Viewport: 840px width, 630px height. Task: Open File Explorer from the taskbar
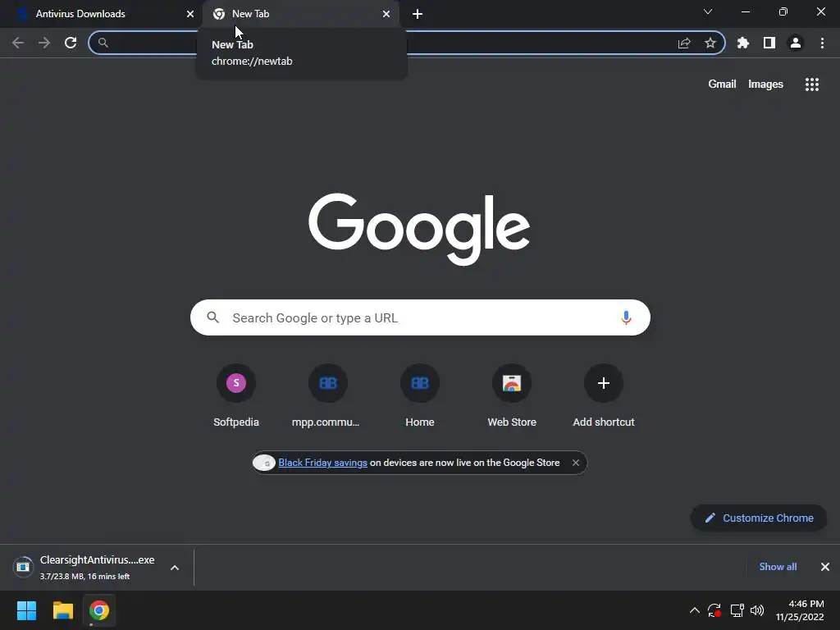[x=62, y=610]
